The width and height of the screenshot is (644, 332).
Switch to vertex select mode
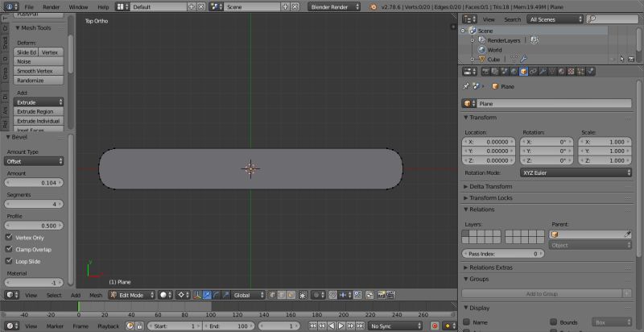point(272,295)
